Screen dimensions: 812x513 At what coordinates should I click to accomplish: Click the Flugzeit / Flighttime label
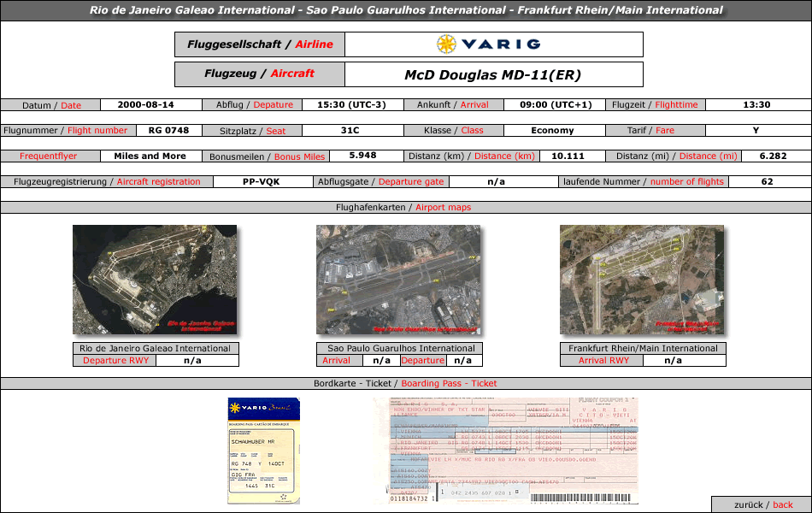[x=655, y=104]
